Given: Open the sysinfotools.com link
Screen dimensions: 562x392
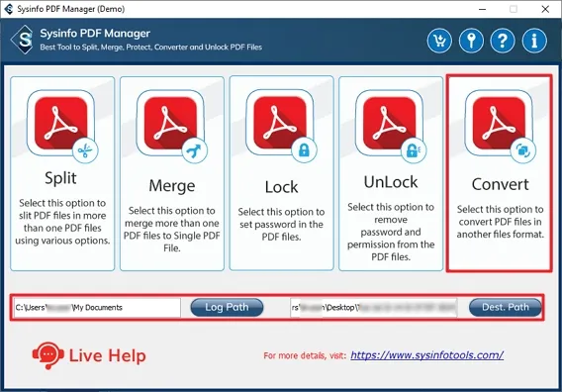Looking at the screenshot, I should pyautogui.click(x=426, y=355).
